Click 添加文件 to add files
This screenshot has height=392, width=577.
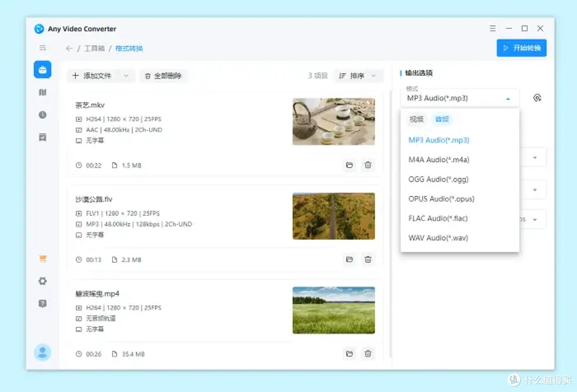[x=92, y=76]
